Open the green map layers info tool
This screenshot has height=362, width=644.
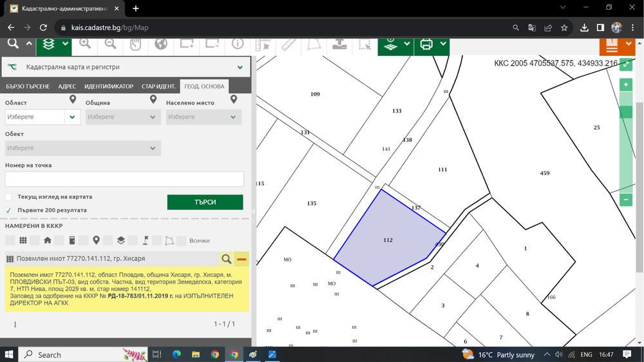(390, 44)
